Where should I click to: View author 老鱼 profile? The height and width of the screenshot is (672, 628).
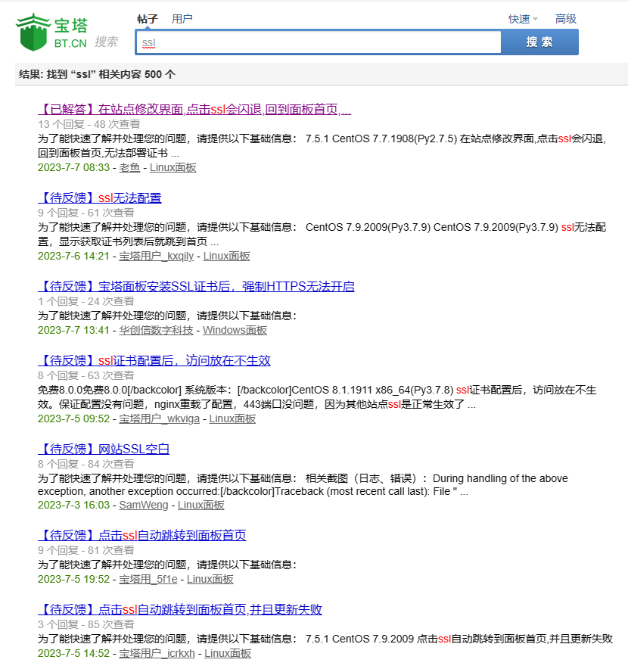pos(129,168)
